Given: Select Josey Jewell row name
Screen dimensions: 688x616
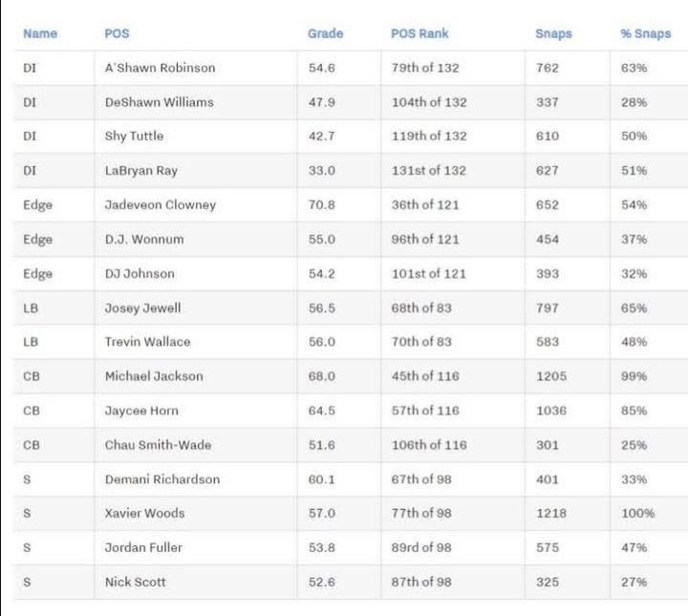Looking at the screenshot, I should point(142,308).
